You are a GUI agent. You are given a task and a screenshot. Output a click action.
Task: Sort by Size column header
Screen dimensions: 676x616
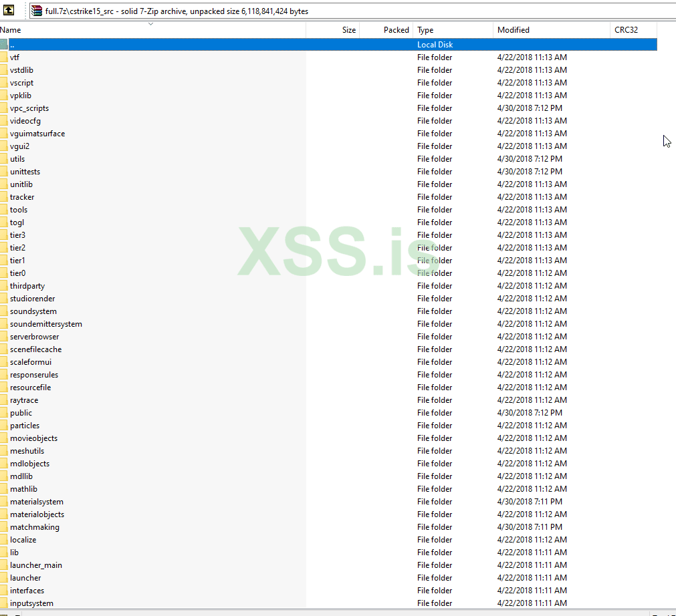click(x=332, y=29)
